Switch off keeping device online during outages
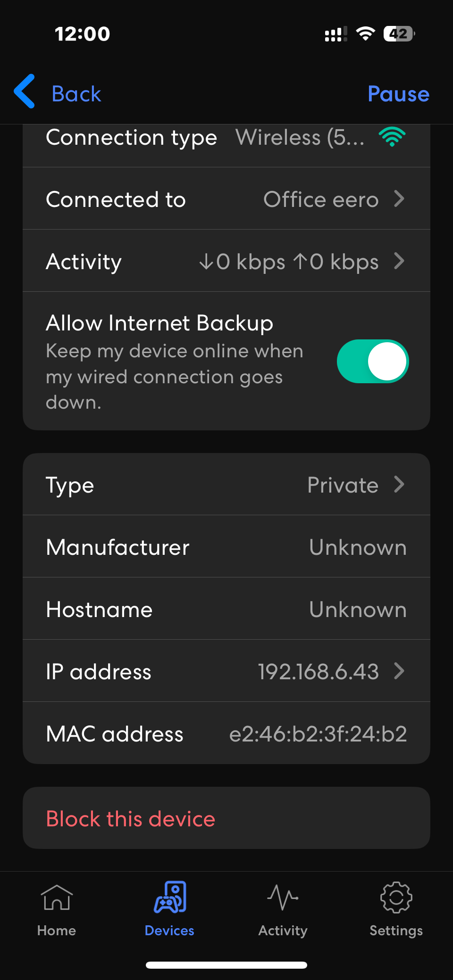Image resolution: width=453 pixels, height=980 pixels. pyautogui.click(x=372, y=361)
